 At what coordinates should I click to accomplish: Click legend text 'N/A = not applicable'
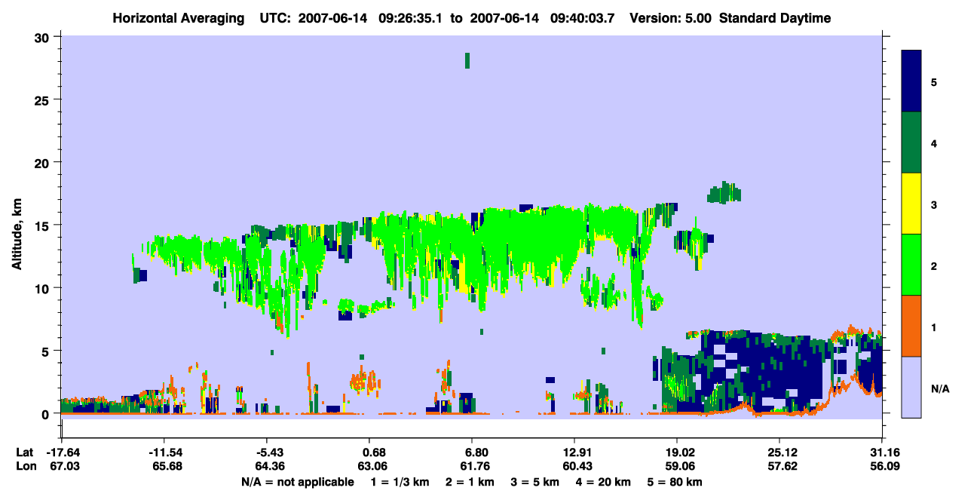(297, 482)
